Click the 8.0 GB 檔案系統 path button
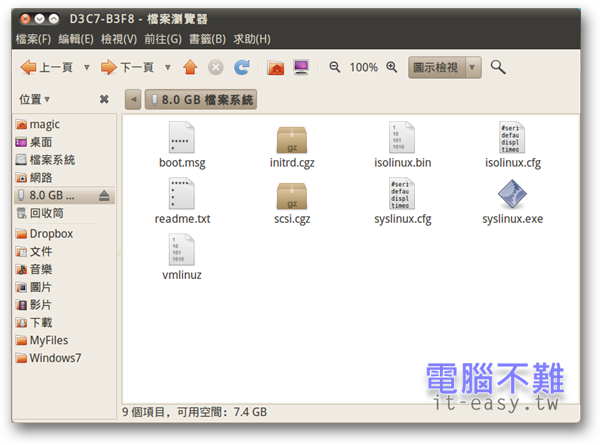Screen dimensions: 600x445 click(x=201, y=100)
